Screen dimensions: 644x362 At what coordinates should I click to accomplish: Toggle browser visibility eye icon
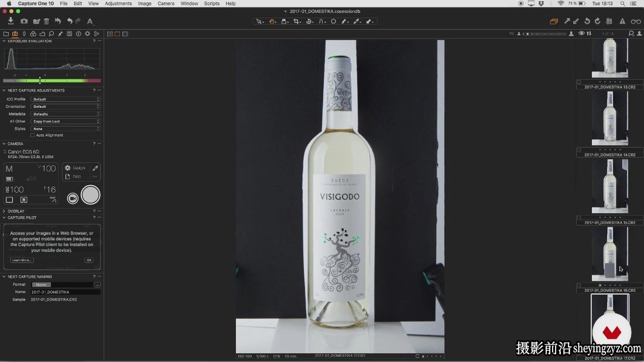pyautogui.click(x=581, y=34)
